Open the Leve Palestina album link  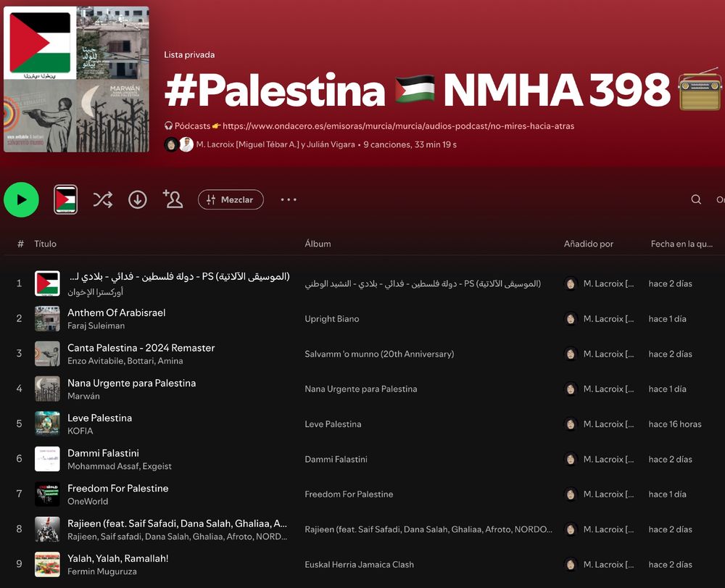[x=333, y=424]
